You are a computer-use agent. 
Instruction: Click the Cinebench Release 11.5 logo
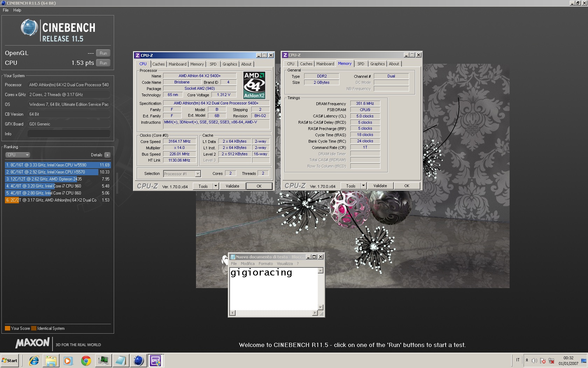click(x=58, y=30)
